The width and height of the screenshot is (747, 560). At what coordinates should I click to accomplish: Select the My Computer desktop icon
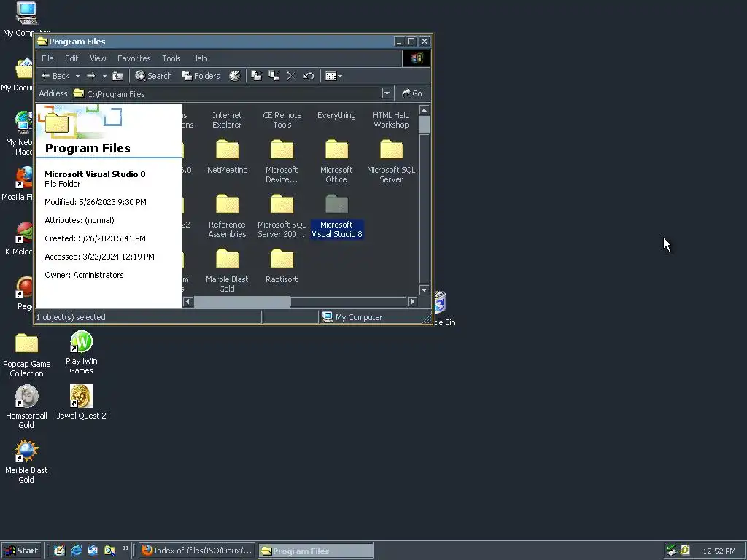tap(26, 19)
